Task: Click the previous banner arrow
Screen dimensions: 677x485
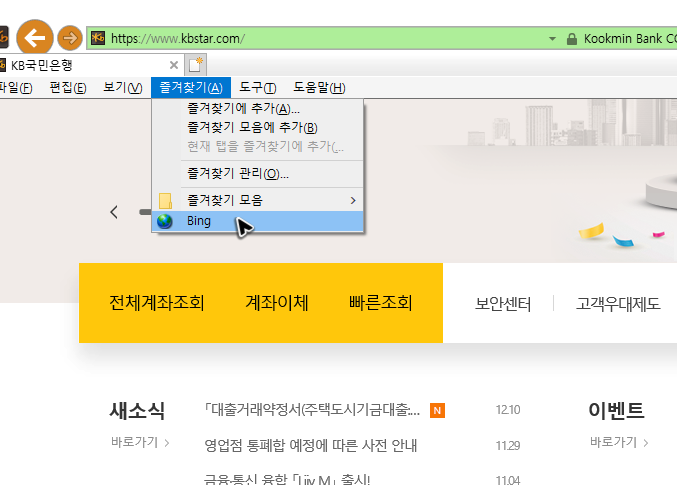Action: coord(114,212)
